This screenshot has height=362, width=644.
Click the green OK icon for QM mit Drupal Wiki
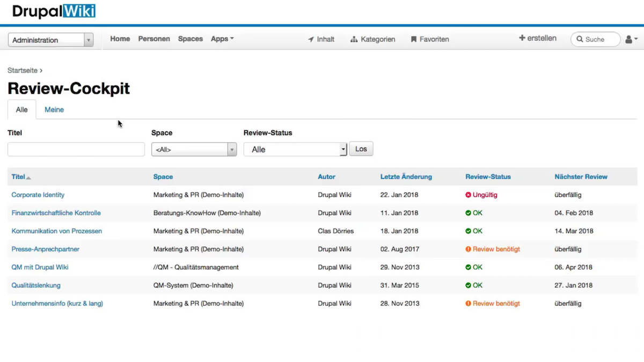tap(468, 267)
